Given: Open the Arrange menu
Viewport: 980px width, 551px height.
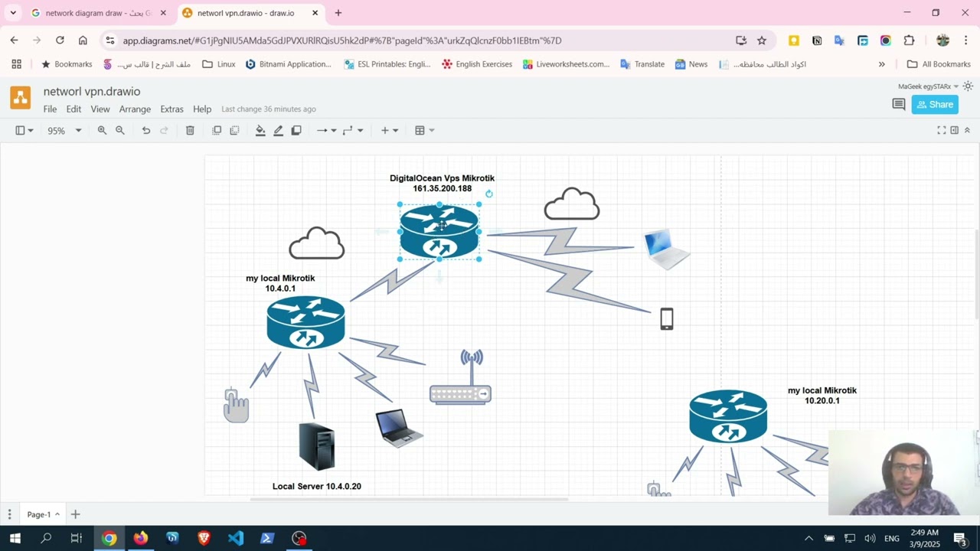Looking at the screenshot, I should [135, 109].
